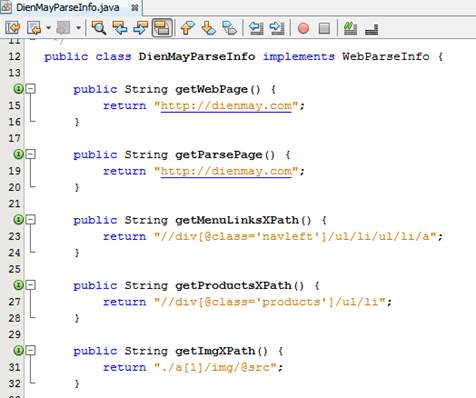This screenshot has width=476, height=398.
Task: Jump to Previous Bookmark icon
Action: point(188,28)
